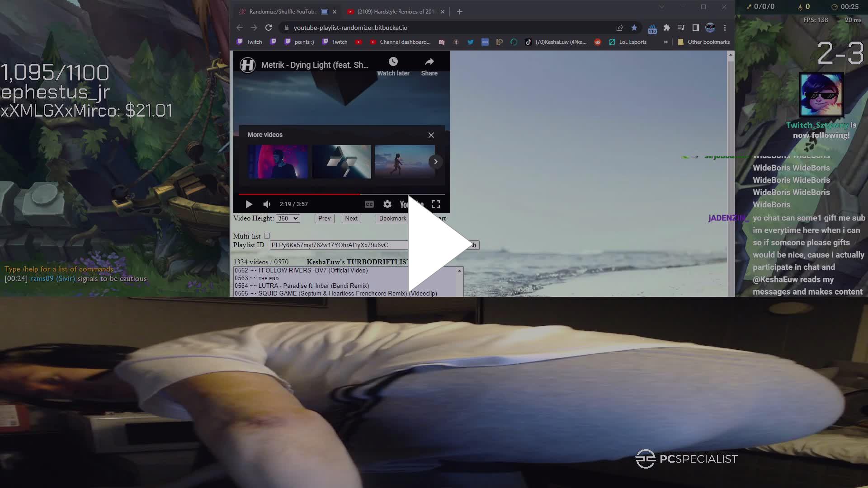Bookmark this page with the star icon
This screenshot has height=488, width=868.
click(x=634, y=28)
